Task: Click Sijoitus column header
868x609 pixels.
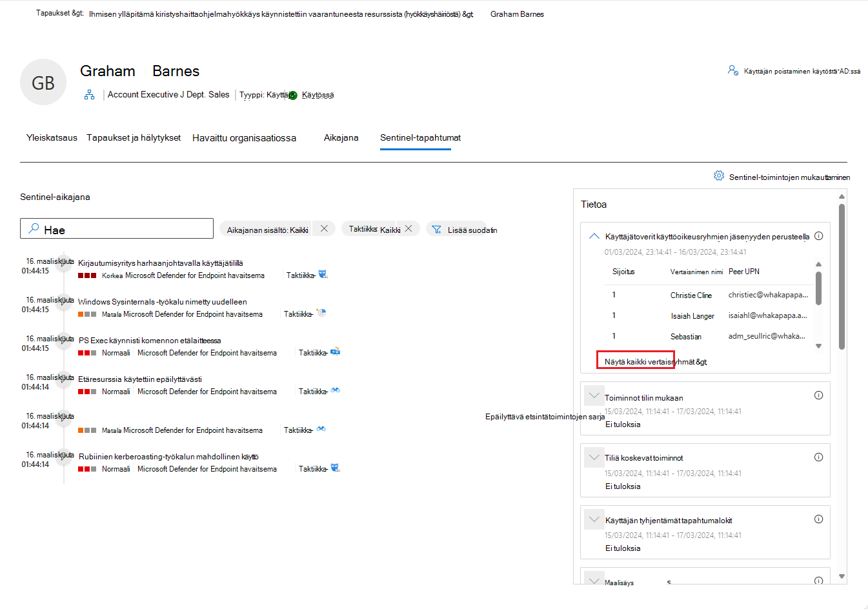Action: pos(623,272)
